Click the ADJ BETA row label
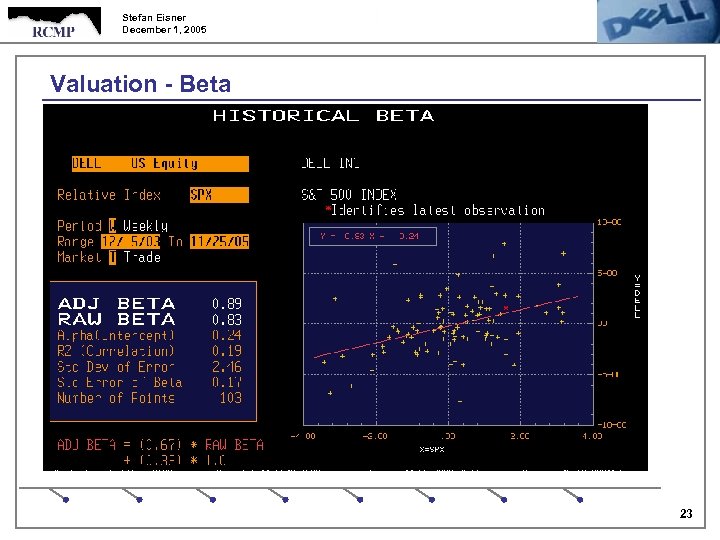This screenshot has height=540, width=720. (x=117, y=304)
